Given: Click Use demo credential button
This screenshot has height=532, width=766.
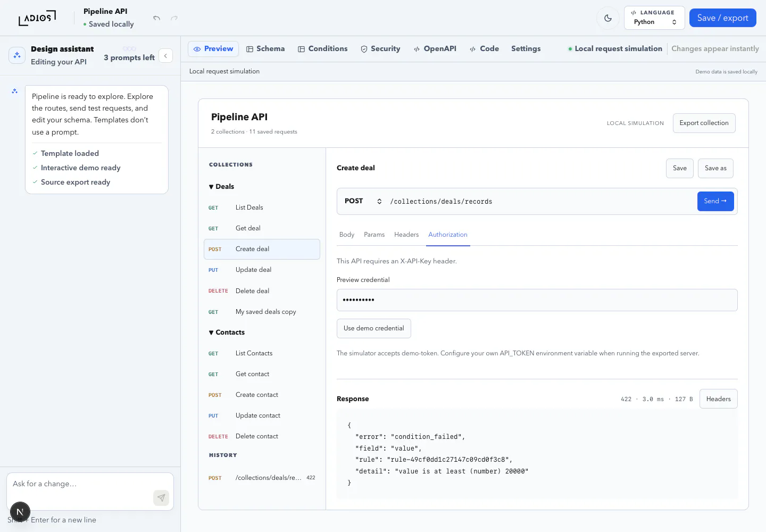Looking at the screenshot, I should click(x=374, y=328).
